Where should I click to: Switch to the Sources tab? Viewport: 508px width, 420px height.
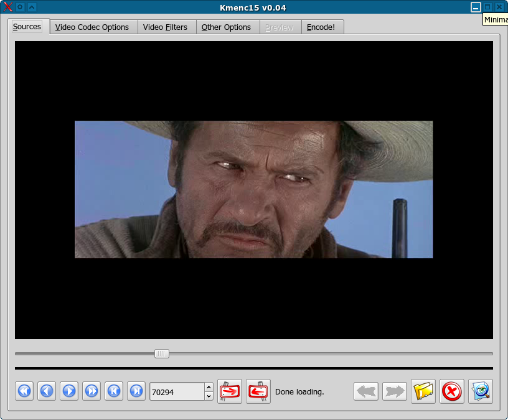tap(27, 27)
